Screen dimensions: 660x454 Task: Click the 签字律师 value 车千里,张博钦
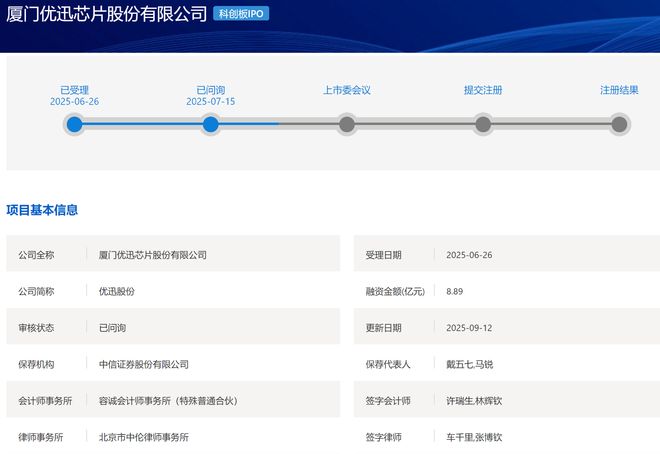474,437
